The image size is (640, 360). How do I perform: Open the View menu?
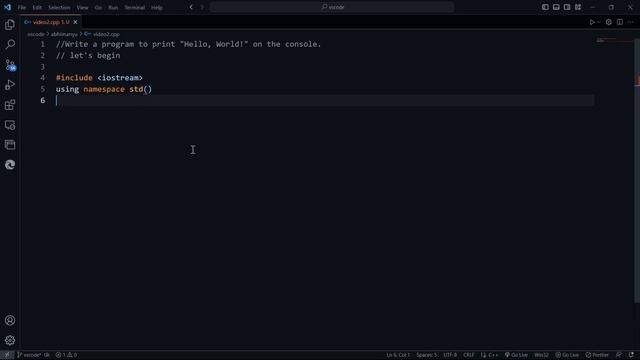click(x=82, y=7)
